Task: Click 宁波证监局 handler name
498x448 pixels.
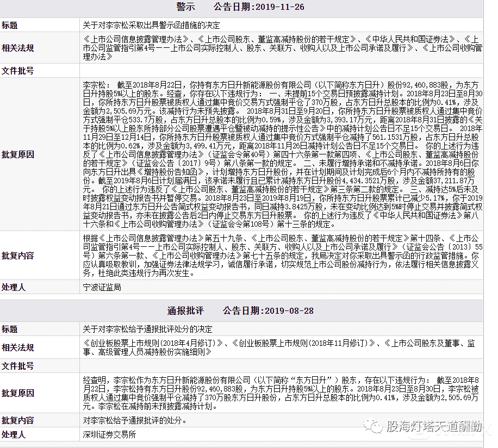Action: tap(102, 287)
